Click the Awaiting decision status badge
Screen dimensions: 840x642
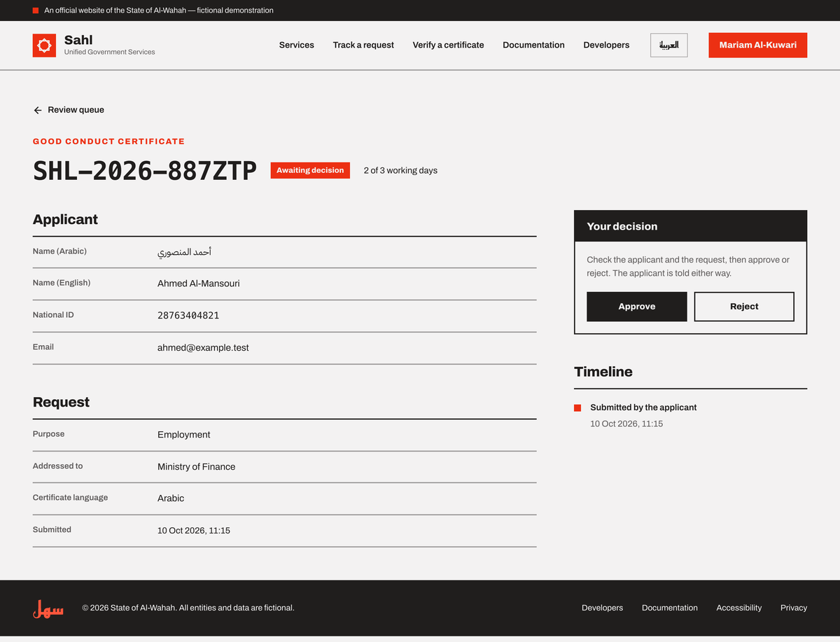(x=310, y=170)
